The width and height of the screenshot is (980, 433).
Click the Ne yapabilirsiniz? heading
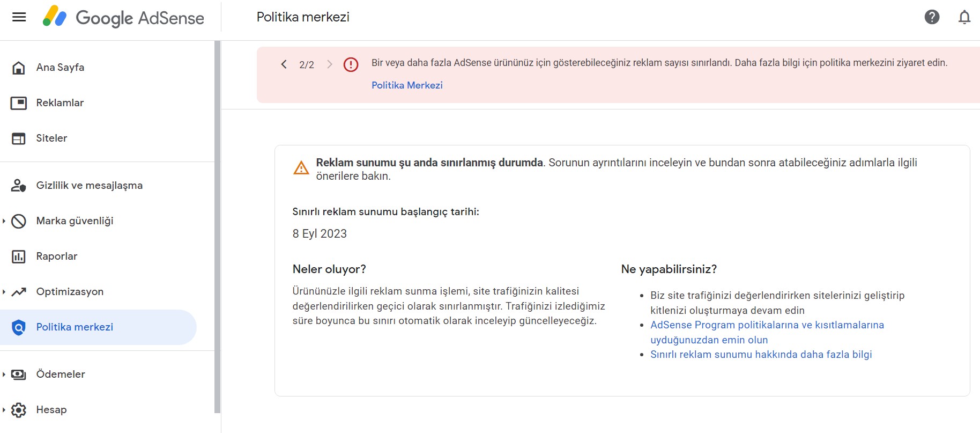(x=669, y=269)
